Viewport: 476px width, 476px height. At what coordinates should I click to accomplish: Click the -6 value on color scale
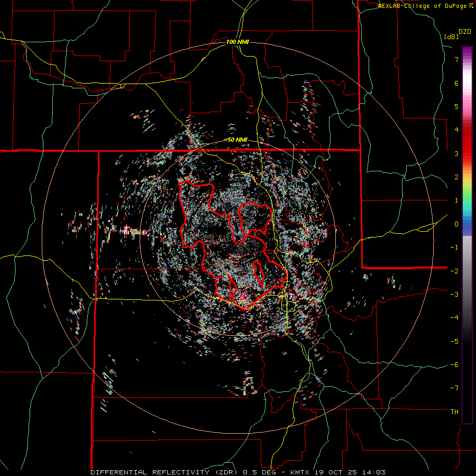[x=454, y=365]
